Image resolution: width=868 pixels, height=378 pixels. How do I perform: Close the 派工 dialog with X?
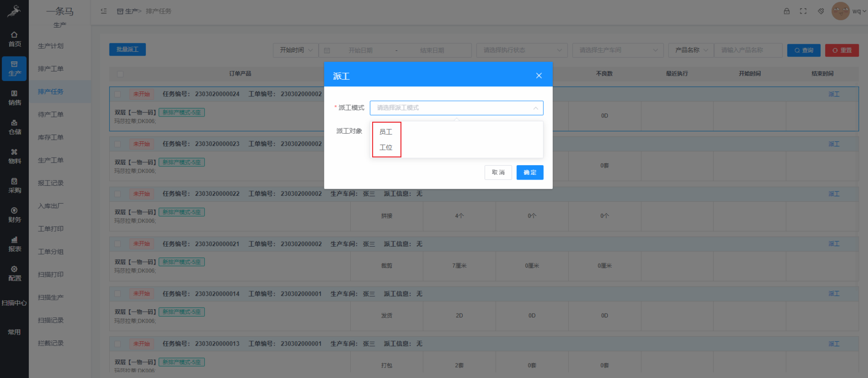click(x=539, y=76)
